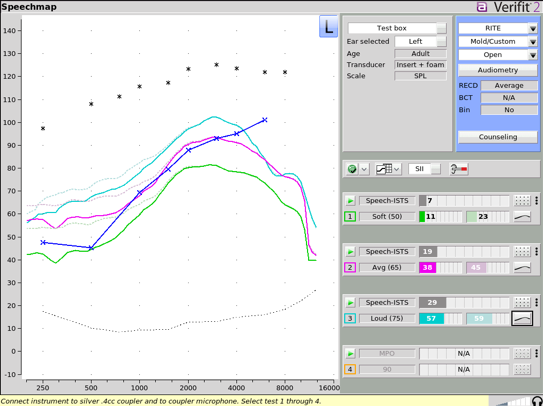The height and width of the screenshot is (406, 543).
Task: Click curve shape icon in Avg (65) row
Action: [x=522, y=267]
